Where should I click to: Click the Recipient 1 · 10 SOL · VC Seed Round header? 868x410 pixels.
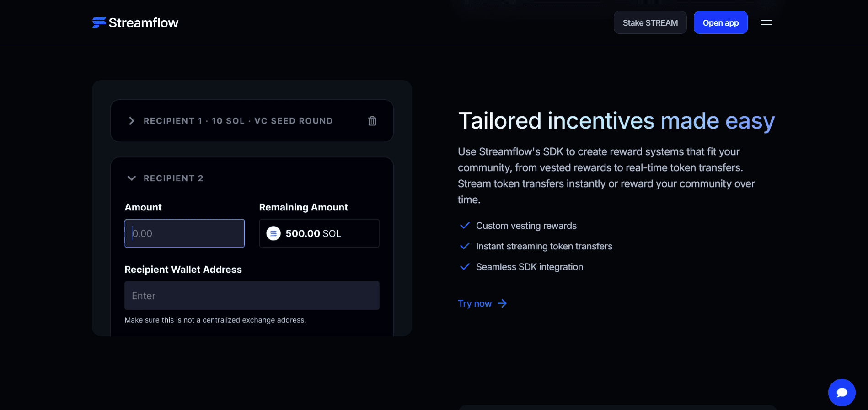[252, 121]
